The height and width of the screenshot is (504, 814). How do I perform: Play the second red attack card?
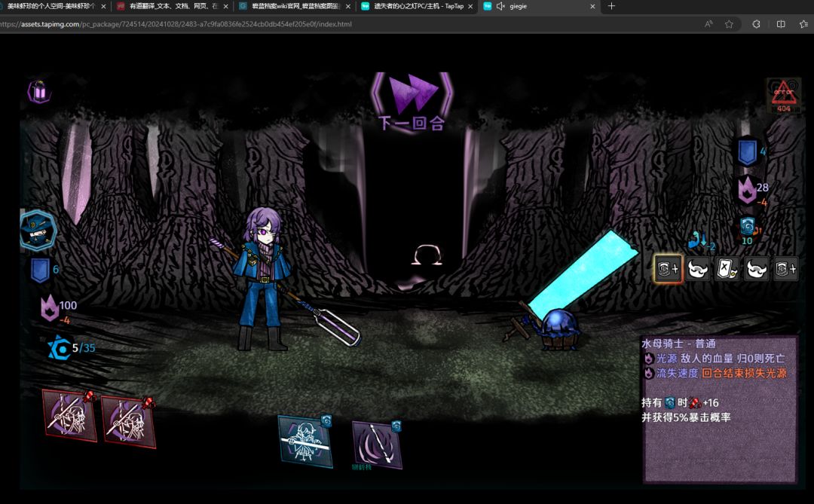(128, 421)
